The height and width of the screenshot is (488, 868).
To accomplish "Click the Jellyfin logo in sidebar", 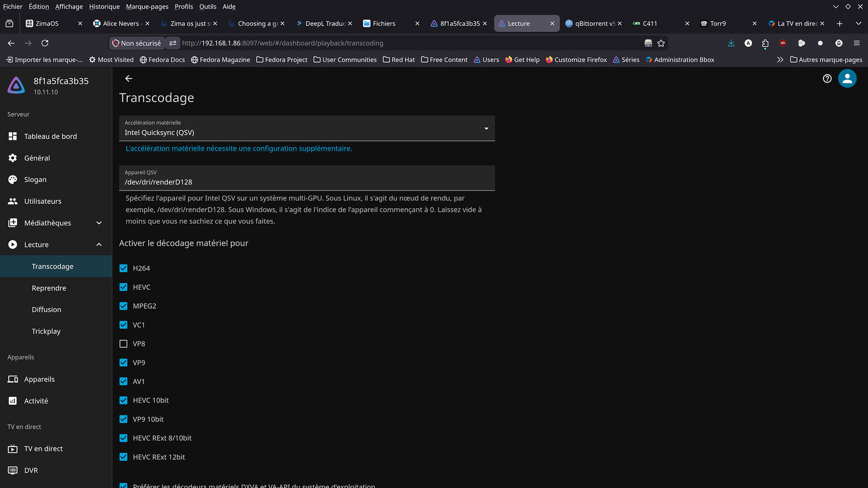I will (16, 85).
